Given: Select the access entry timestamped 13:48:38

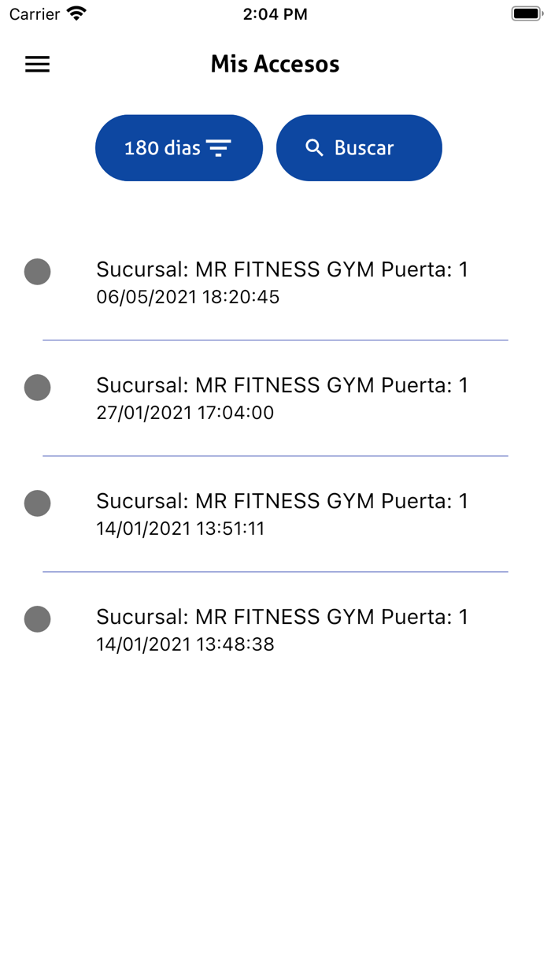Looking at the screenshot, I should 282,629.
